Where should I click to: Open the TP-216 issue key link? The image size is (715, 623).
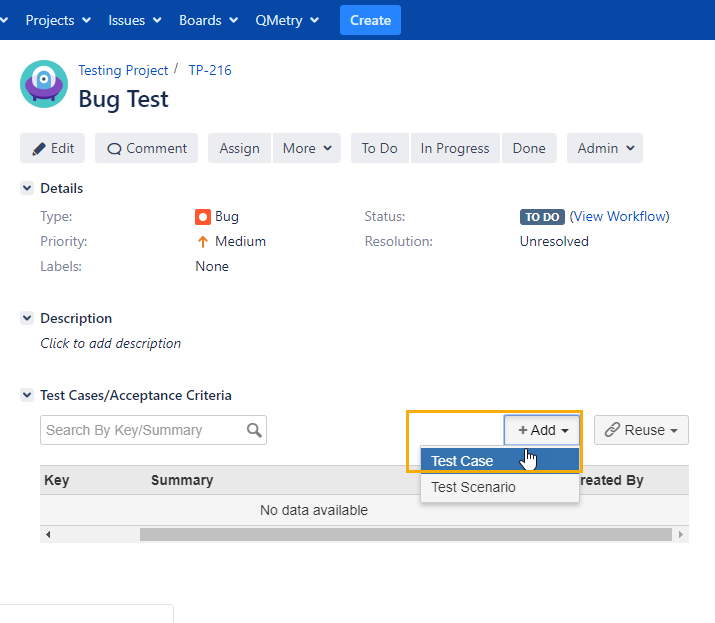[x=210, y=70]
